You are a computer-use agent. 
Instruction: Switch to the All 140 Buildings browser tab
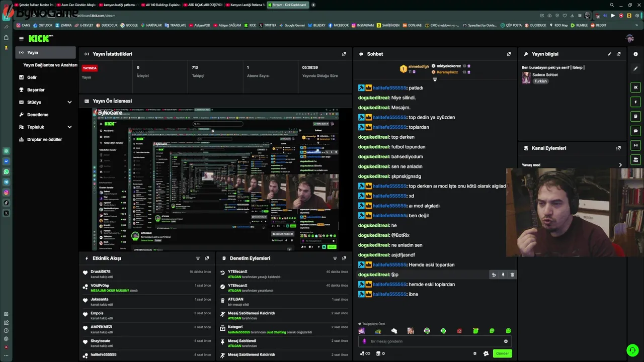[160, 5]
